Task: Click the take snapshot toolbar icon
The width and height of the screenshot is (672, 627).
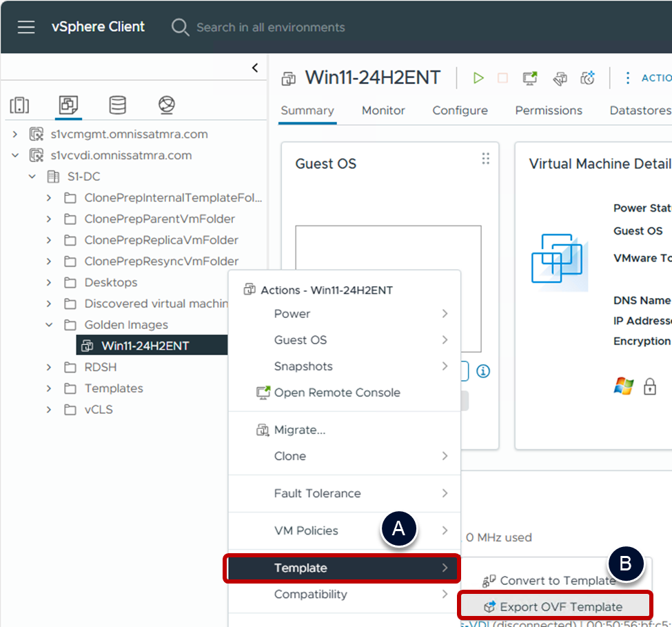Action: pos(587,78)
